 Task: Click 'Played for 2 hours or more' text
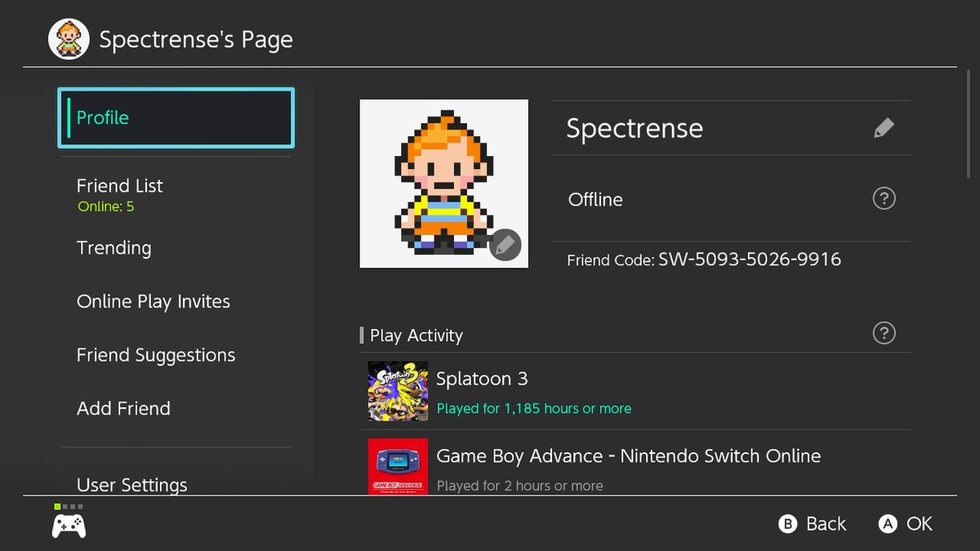coord(520,486)
